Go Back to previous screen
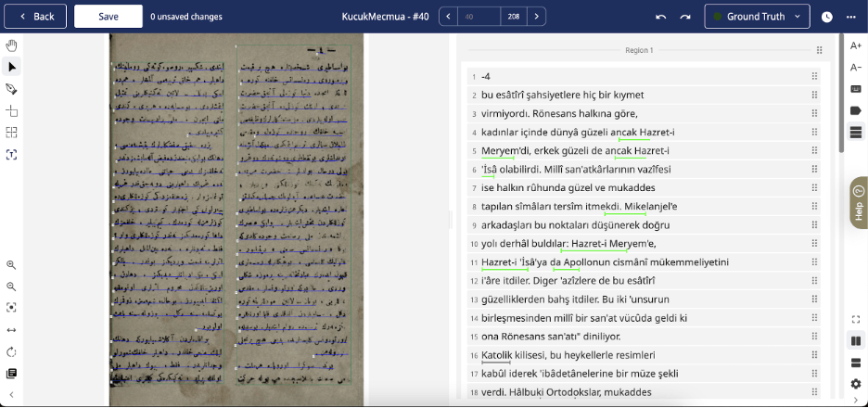 point(34,17)
